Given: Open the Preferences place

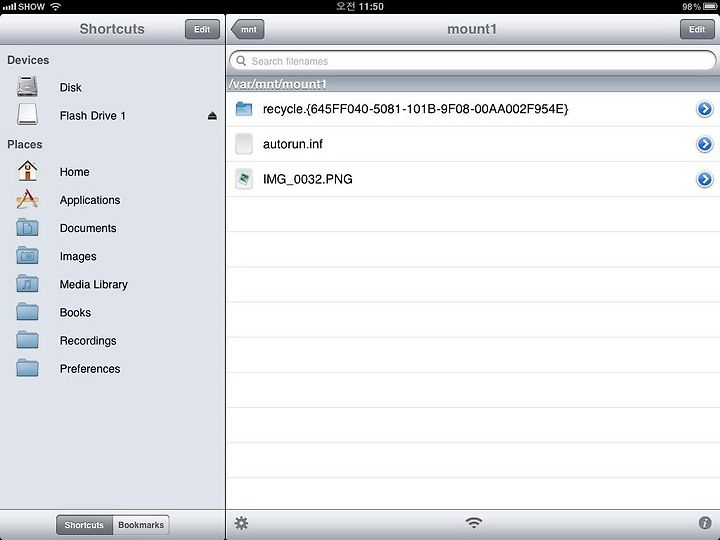Looking at the screenshot, I should coord(112,368).
